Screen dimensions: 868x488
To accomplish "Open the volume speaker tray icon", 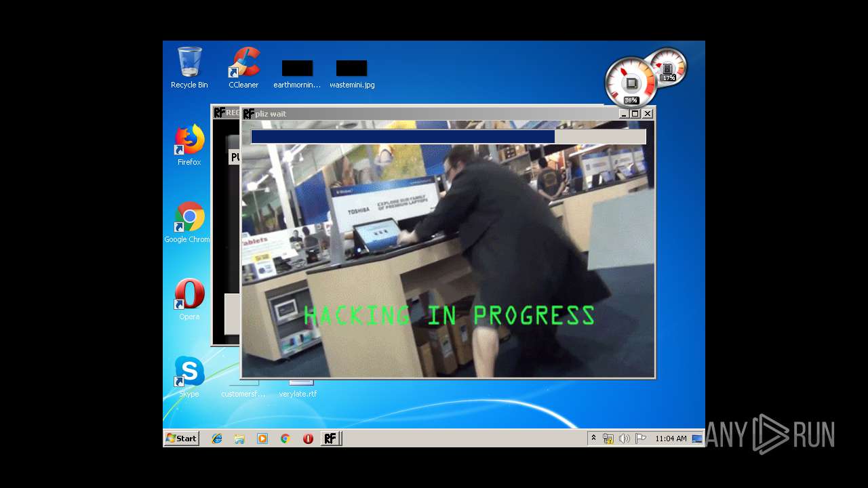I will coord(624,439).
